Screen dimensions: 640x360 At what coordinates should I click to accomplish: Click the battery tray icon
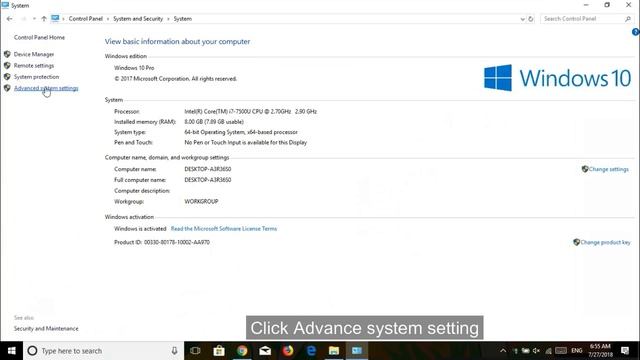point(525,351)
